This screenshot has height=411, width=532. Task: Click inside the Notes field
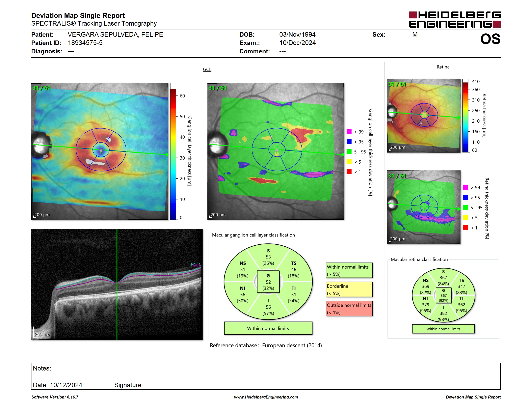pos(266,376)
